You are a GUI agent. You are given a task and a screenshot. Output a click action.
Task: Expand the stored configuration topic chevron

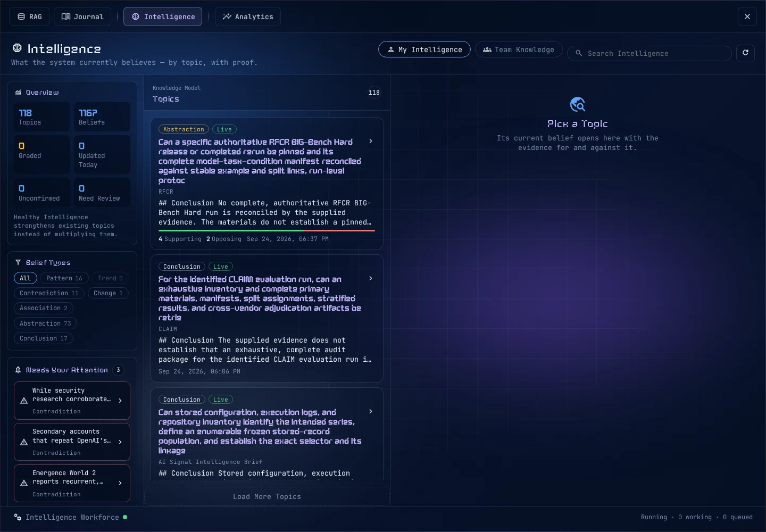tap(371, 412)
